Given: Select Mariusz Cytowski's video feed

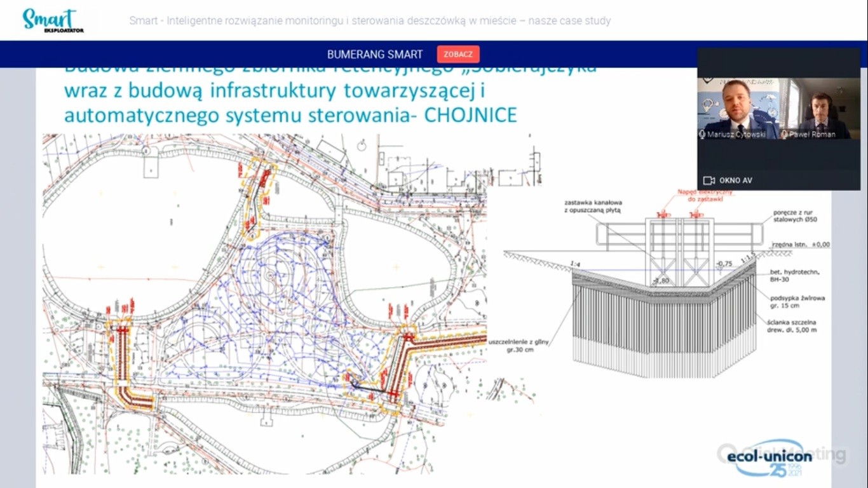Looking at the screenshot, I should tap(738, 108).
